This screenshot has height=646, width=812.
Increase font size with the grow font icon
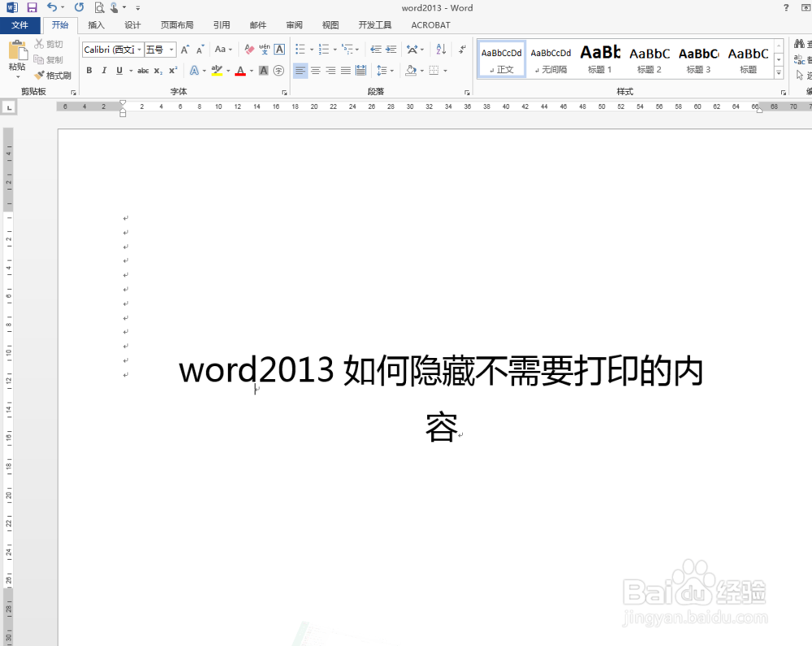[x=185, y=50]
